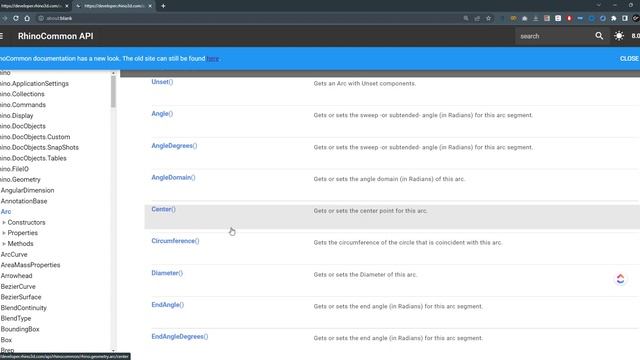Open the EndAngle() property link
Viewport: 640px width, 360px height.
168,304
